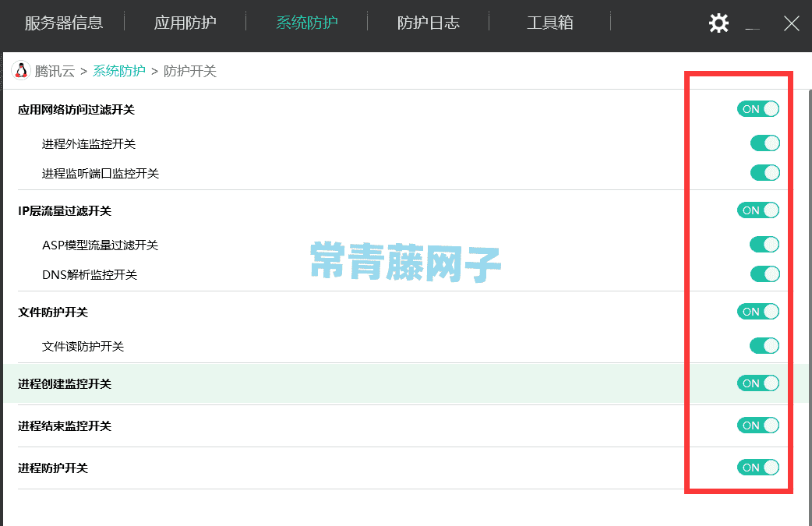Toggle 文件防护开关 ON switch
This screenshot has width=812, height=526.
pos(758,312)
